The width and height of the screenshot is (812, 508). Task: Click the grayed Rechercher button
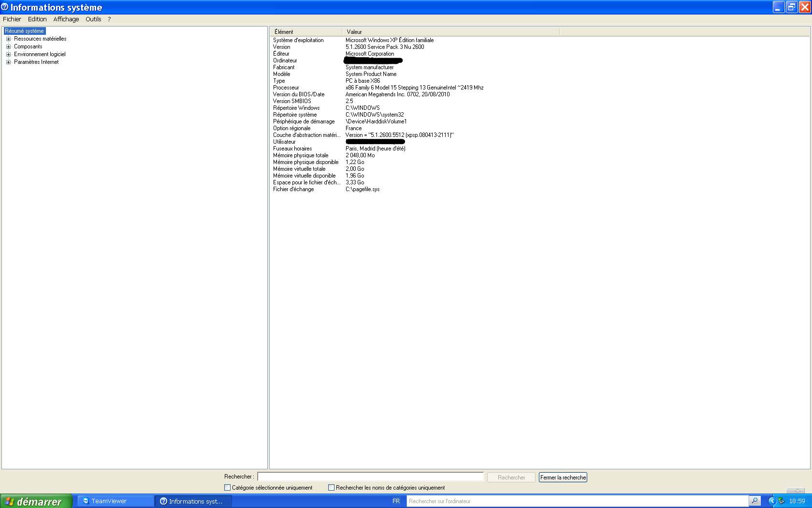click(511, 478)
